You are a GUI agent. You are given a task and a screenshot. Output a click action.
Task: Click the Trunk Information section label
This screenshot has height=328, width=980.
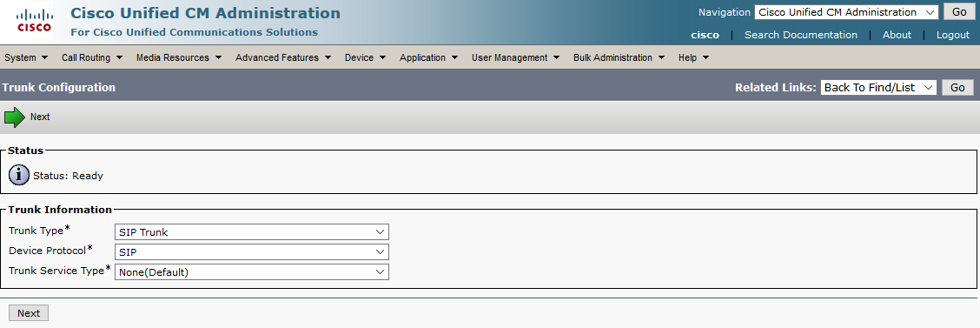point(60,210)
